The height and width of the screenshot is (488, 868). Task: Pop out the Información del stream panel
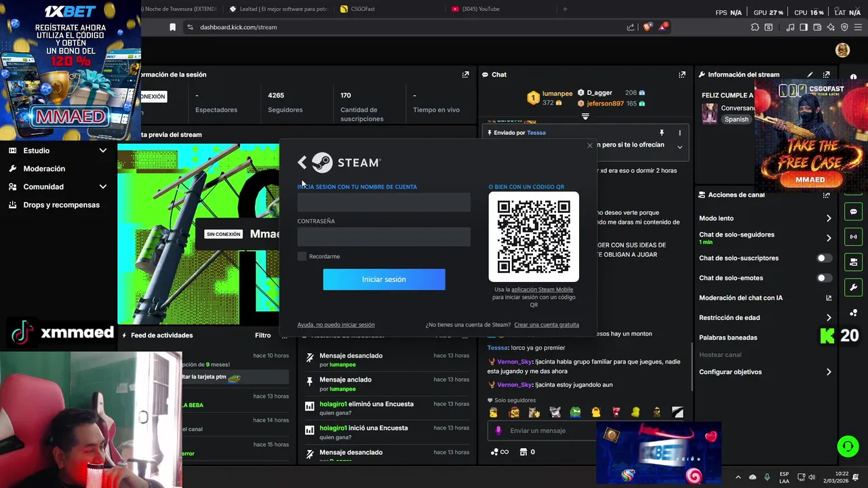pos(826,75)
